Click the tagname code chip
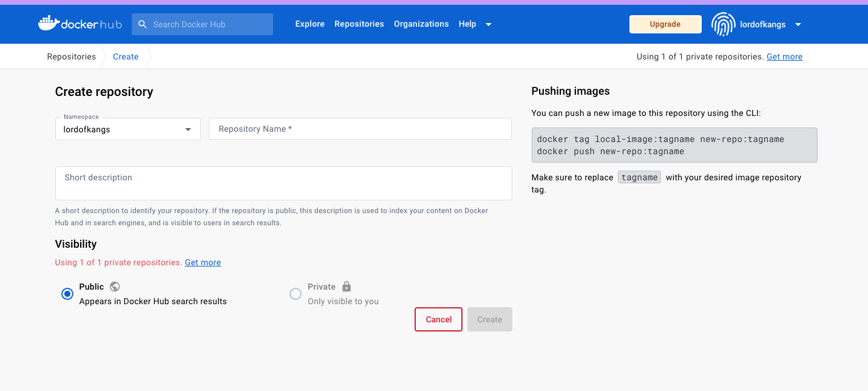 pyautogui.click(x=640, y=177)
